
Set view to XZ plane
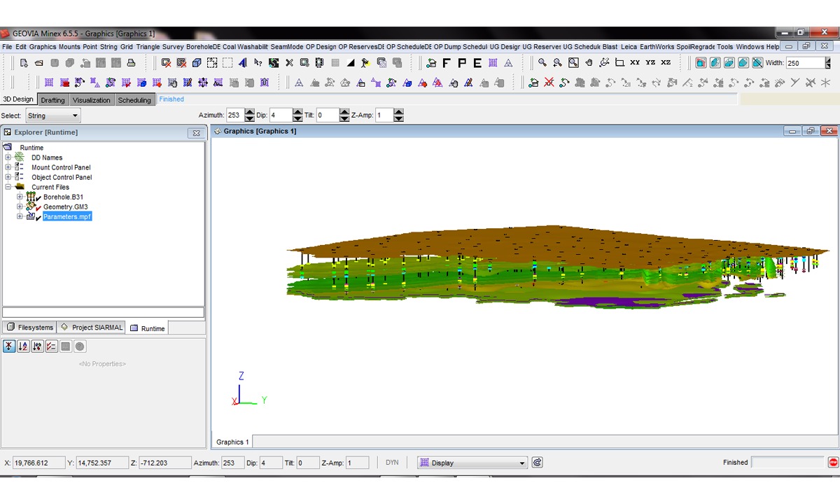click(x=666, y=62)
